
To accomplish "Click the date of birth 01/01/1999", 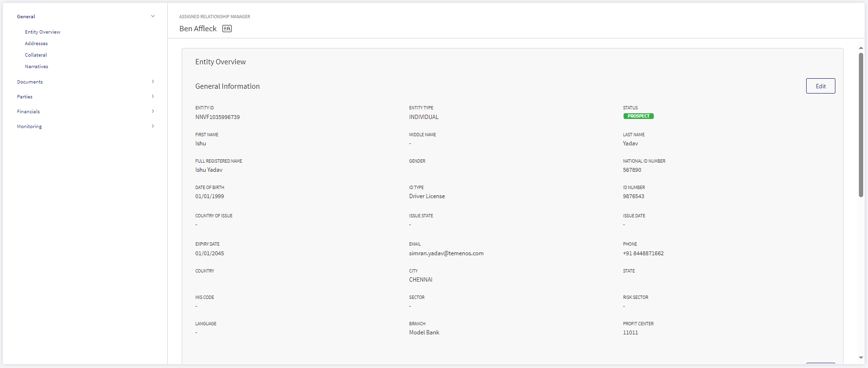I will coord(209,196).
